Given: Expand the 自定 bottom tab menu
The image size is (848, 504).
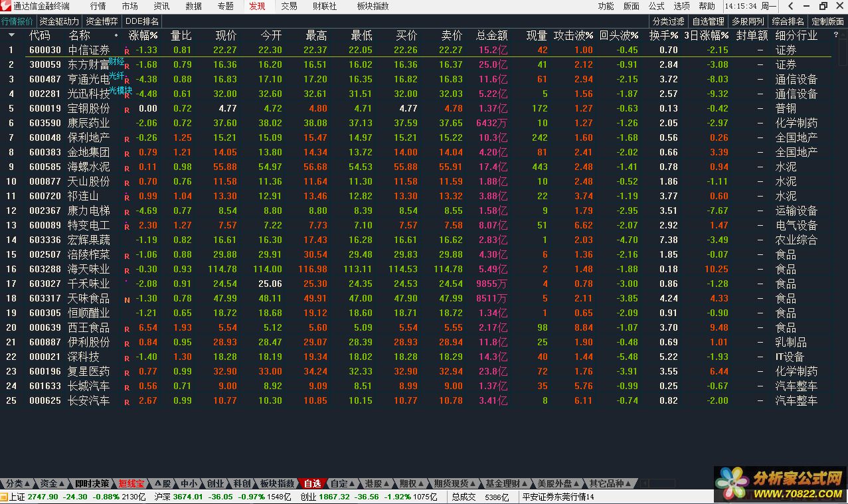Looking at the screenshot, I should [x=342, y=483].
